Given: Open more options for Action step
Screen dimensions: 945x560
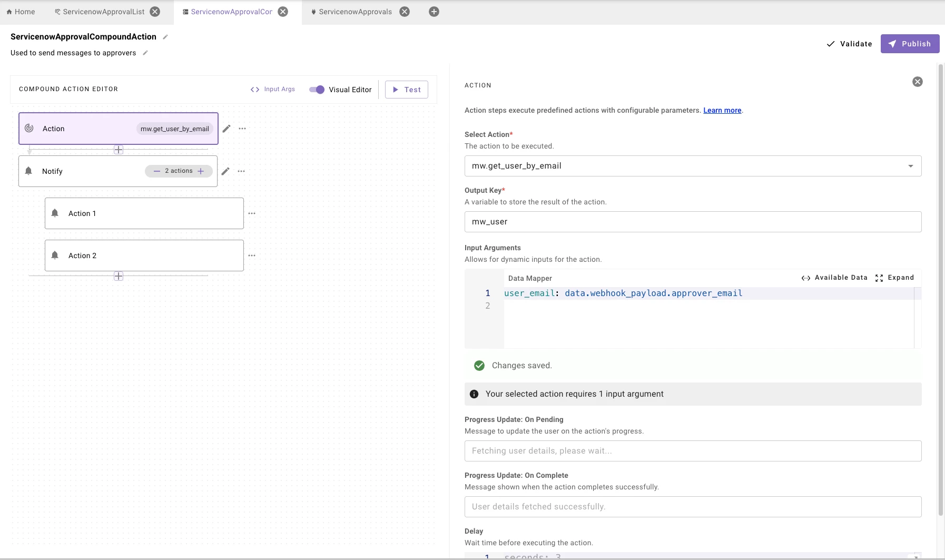Looking at the screenshot, I should point(242,129).
